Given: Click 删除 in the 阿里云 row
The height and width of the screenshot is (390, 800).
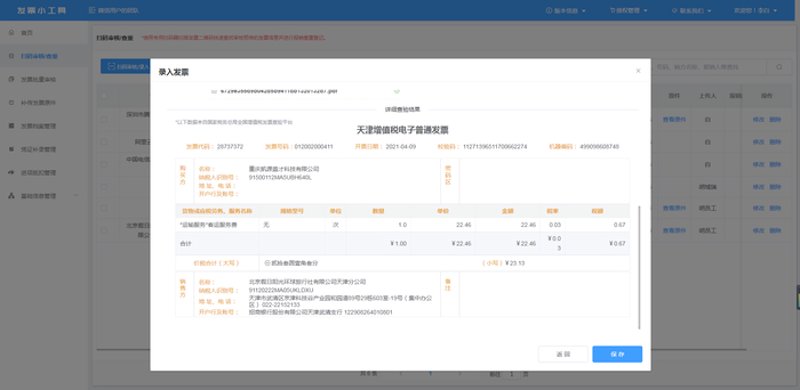Looking at the screenshot, I should click(x=775, y=142).
